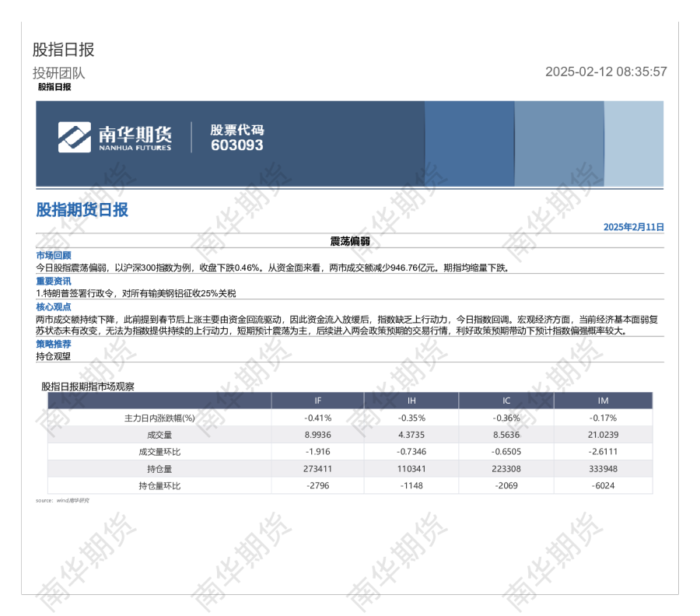Click the headline 震荡偏弱

pos(350,241)
